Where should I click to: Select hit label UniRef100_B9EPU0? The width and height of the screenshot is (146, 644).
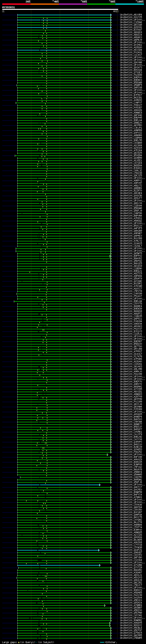click(131, 77)
